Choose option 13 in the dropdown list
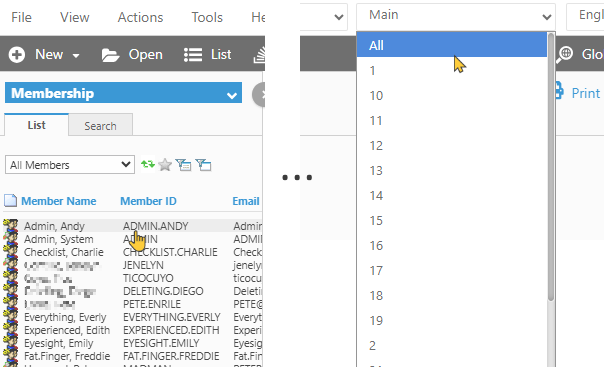The width and height of the screenshot is (604, 367). [x=451, y=171]
